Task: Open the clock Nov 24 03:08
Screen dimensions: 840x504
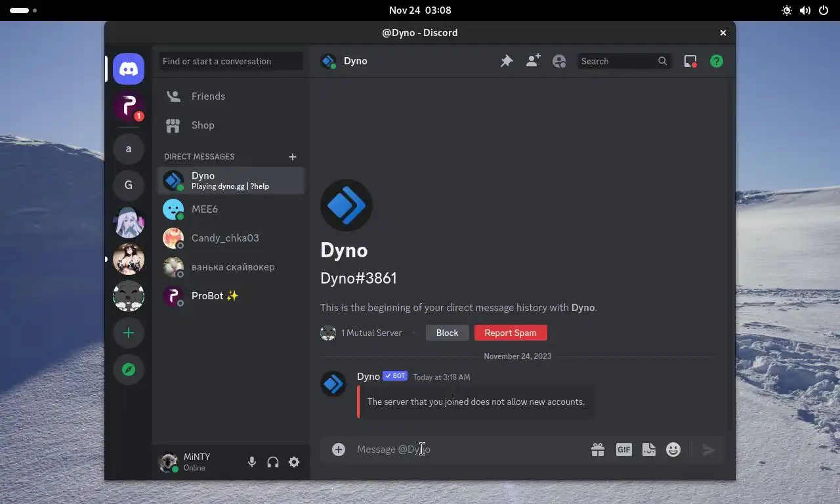Action: point(420,10)
